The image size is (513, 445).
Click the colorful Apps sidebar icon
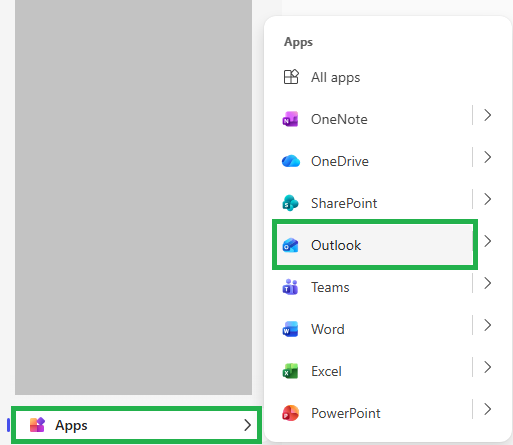[x=37, y=425]
